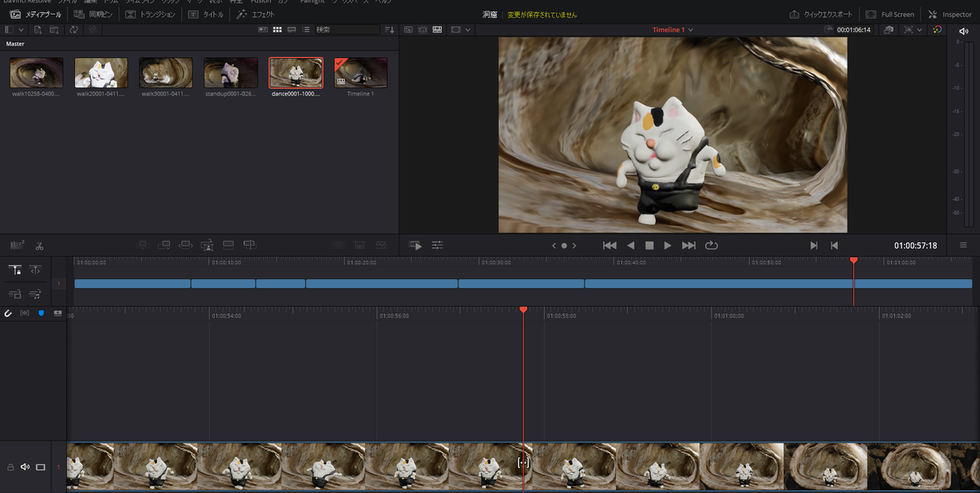Jump to the last frame
The width and height of the screenshot is (980, 493).
coord(688,245)
